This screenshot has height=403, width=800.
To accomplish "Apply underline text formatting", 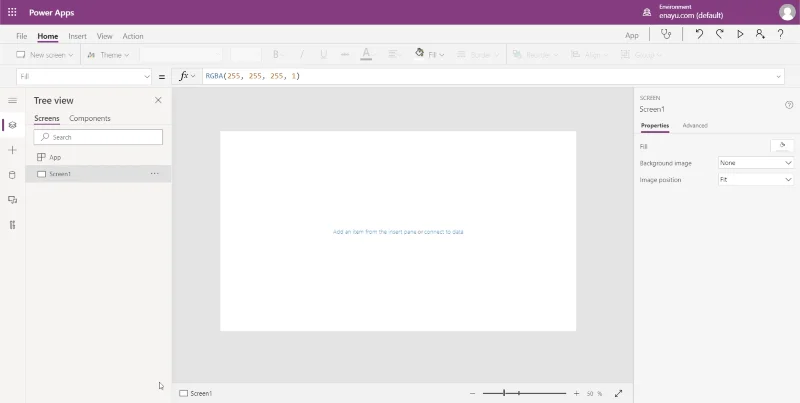I will (x=323, y=55).
